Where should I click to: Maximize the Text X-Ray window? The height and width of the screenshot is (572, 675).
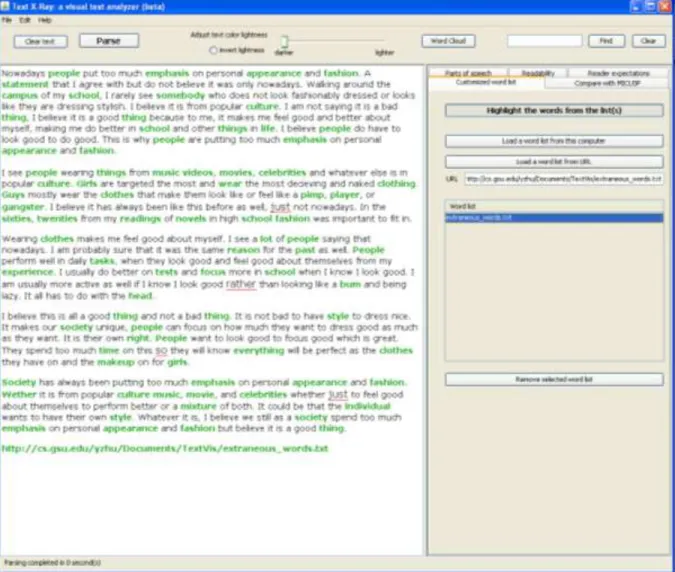[x=650, y=6]
